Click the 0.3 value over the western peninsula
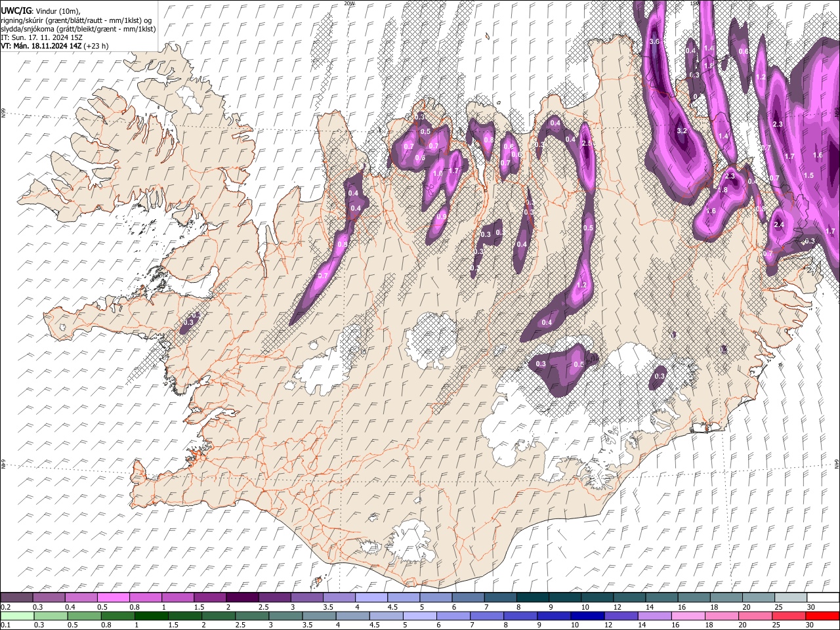 click(188, 322)
